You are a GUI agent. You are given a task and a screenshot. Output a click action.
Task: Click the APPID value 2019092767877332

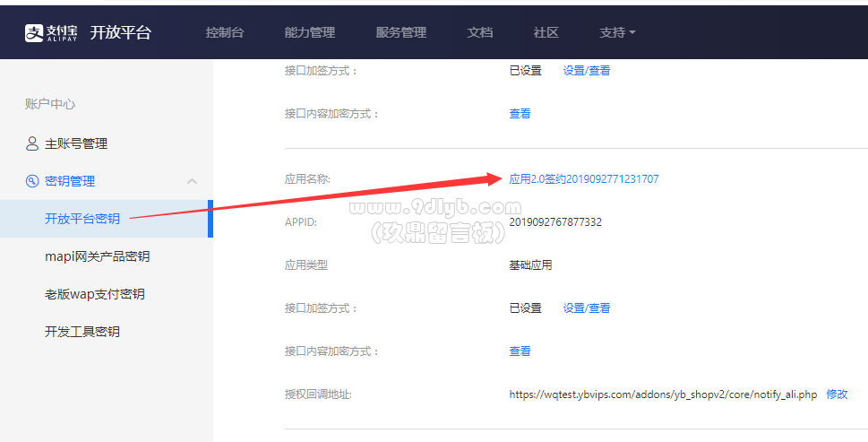tap(555, 222)
